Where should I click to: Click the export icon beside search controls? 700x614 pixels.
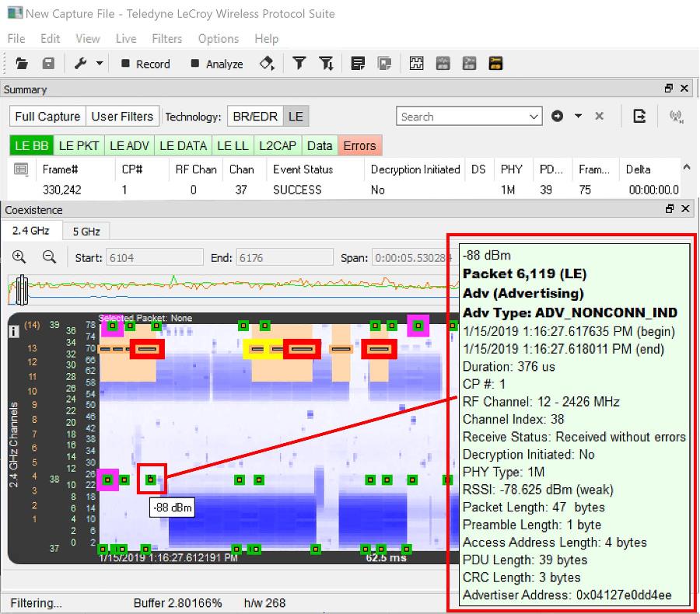[x=639, y=117]
